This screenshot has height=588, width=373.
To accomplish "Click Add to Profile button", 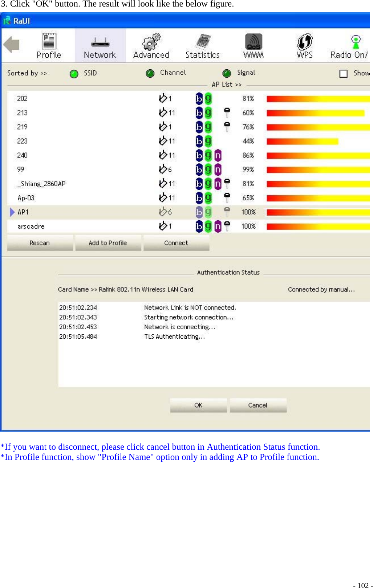I will pyautogui.click(x=108, y=243).
